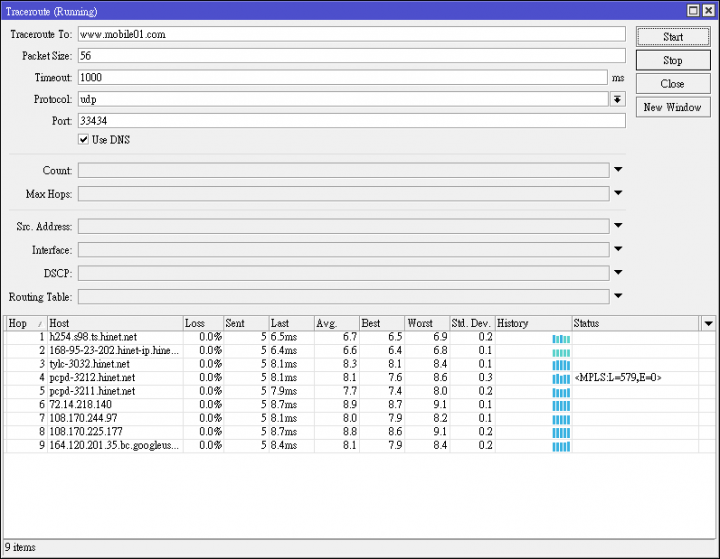Expand the Routing Table field
Image resolution: width=720 pixels, height=559 pixels.
point(618,296)
